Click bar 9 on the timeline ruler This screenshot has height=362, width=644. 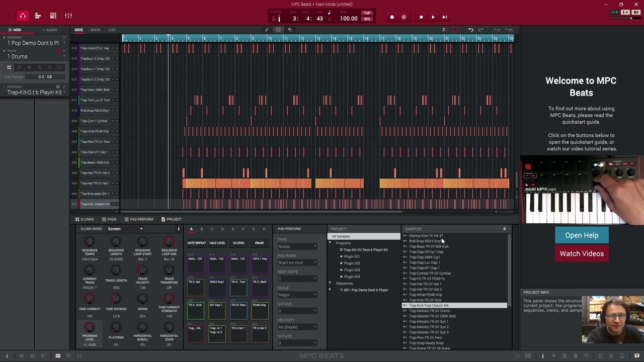(x=254, y=38)
